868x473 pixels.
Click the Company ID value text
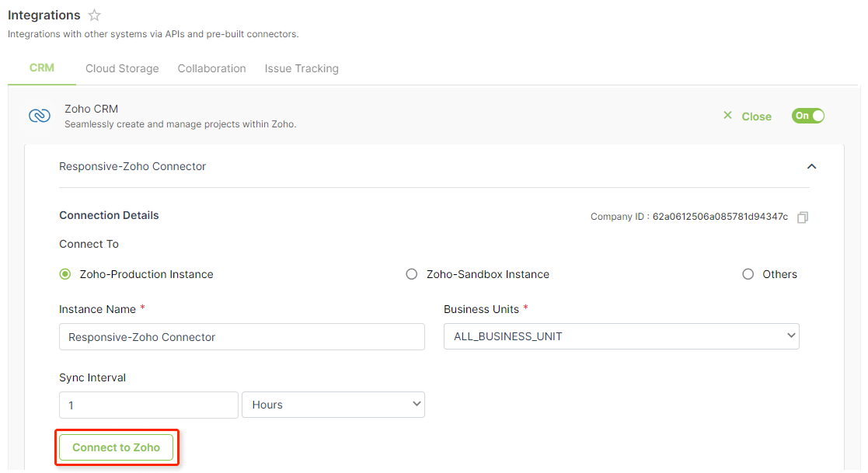click(720, 217)
